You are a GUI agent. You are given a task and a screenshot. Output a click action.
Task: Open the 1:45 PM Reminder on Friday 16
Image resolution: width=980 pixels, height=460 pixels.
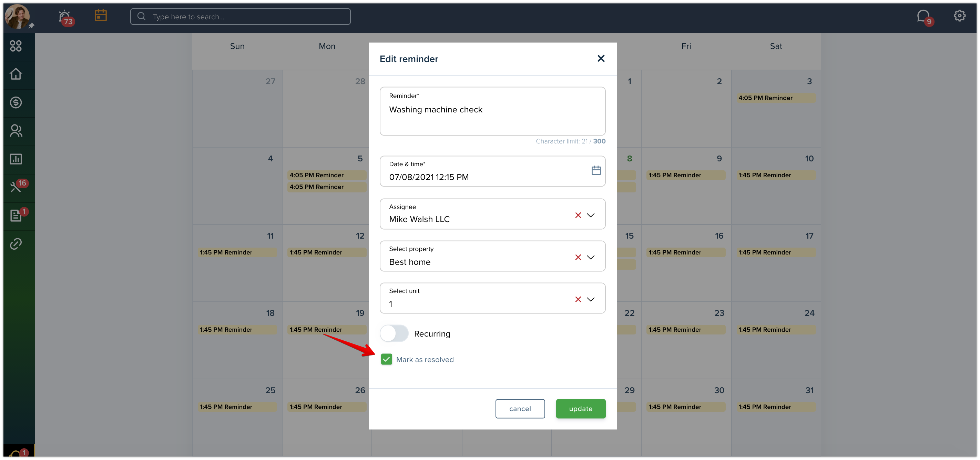point(685,252)
